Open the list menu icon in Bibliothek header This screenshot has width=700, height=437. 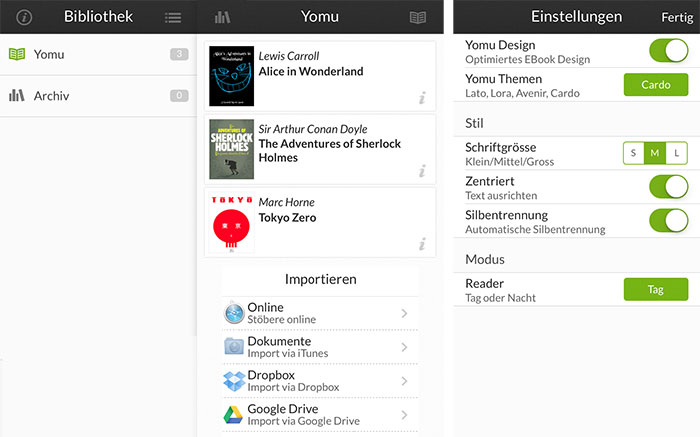(173, 18)
